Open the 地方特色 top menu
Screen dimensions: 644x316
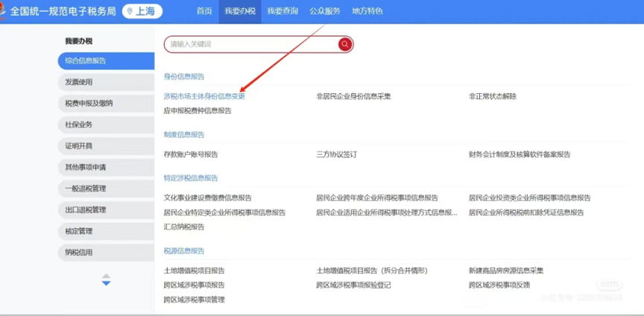[x=367, y=11]
